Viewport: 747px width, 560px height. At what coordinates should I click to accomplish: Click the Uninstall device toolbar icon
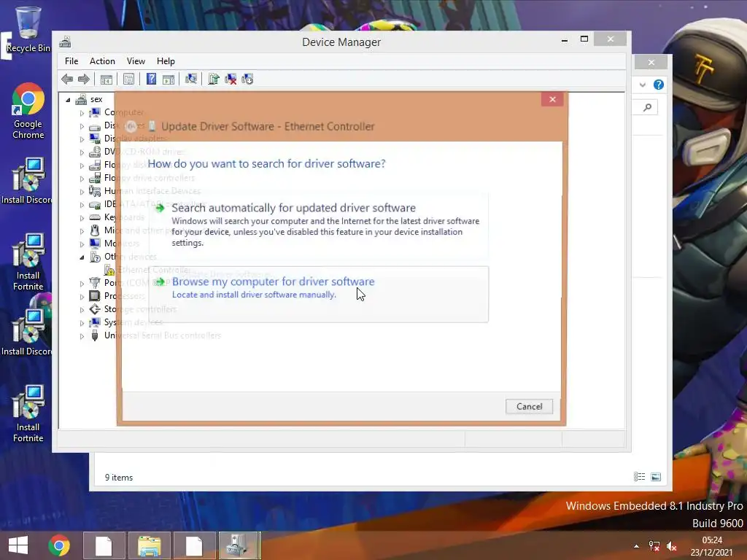[231, 79]
